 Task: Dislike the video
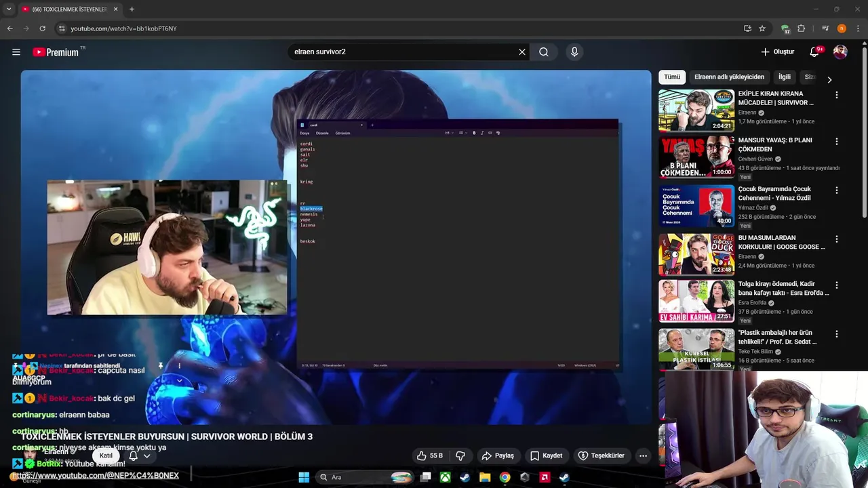click(x=460, y=455)
